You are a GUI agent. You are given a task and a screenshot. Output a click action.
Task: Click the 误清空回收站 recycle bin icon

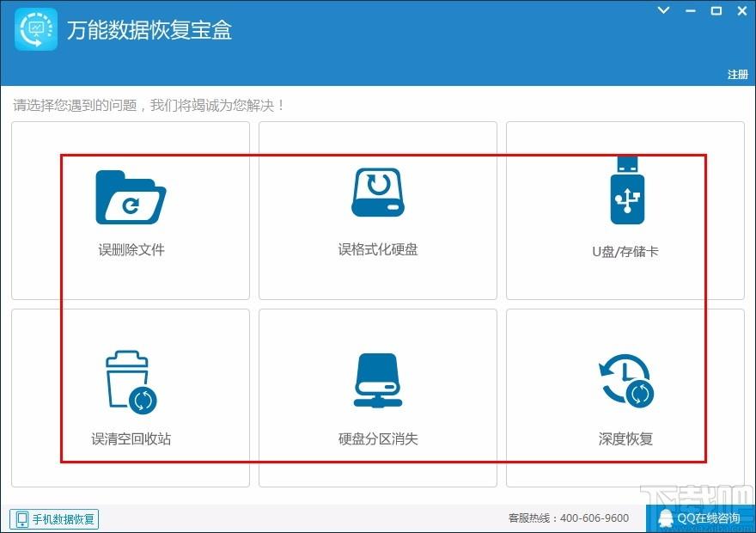[x=131, y=382]
